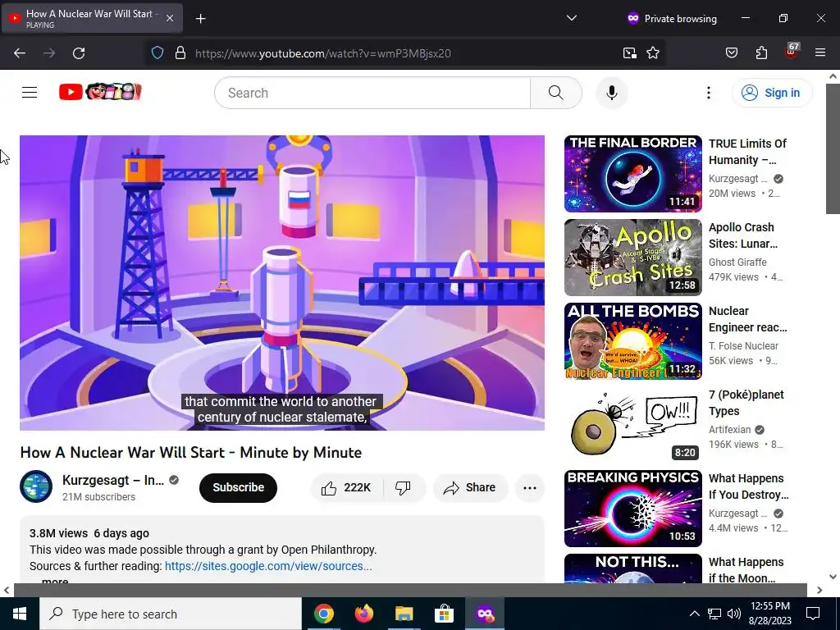Expand the list all tabs chevron
The width and height of the screenshot is (840, 630).
(x=572, y=18)
